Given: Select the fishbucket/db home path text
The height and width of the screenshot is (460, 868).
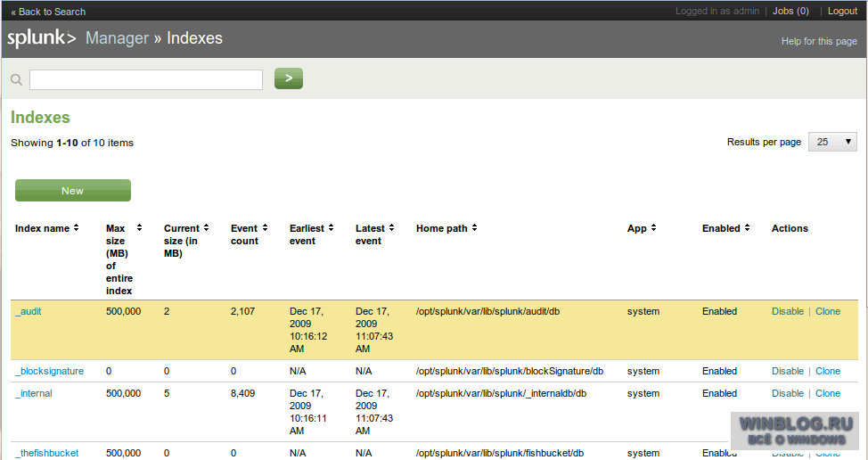Looking at the screenshot, I should [x=500, y=453].
